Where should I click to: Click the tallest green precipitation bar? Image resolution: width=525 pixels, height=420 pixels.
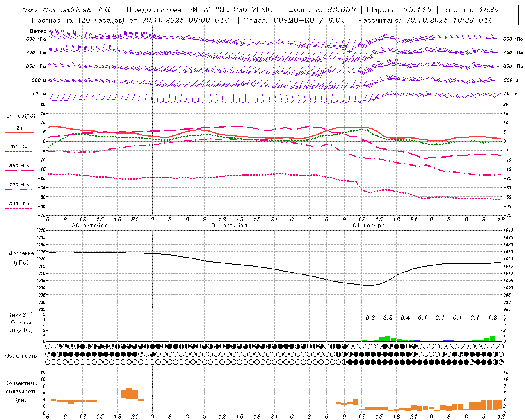coord(388,338)
